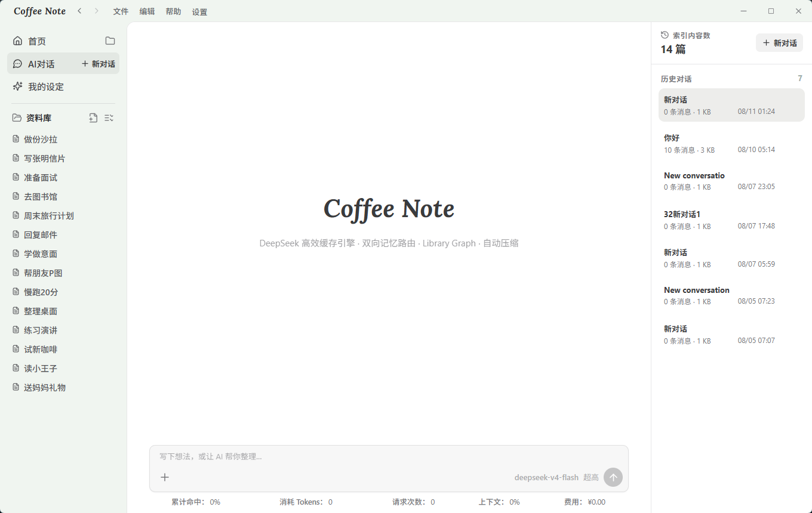Click the folder icon beside 首页

pyautogui.click(x=110, y=41)
